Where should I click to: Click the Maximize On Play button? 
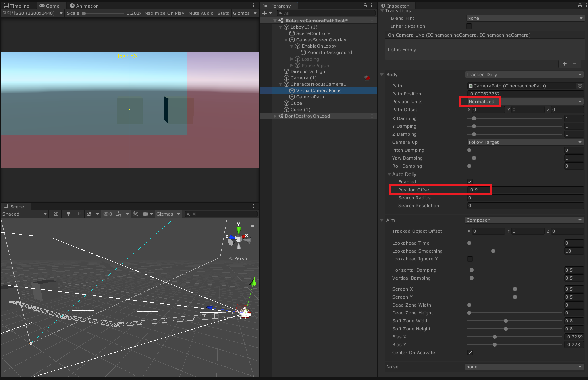(164, 13)
